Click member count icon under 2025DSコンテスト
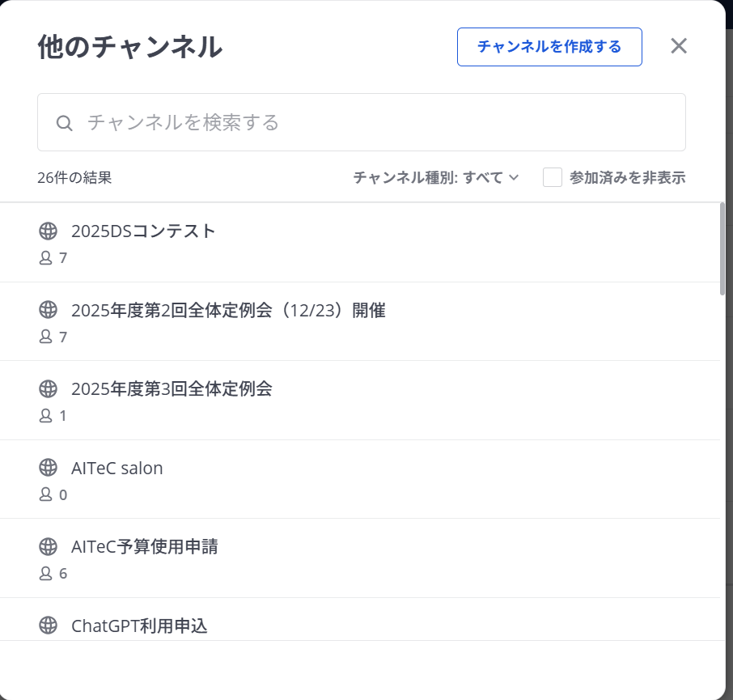The width and height of the screenshot is (733, 700). [45, 258]
